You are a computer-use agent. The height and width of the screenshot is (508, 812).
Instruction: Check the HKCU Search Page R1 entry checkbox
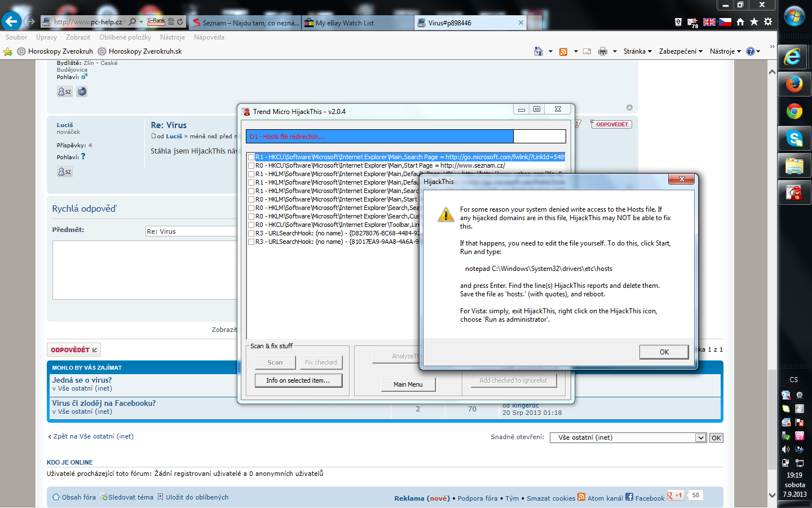(251, 157)
